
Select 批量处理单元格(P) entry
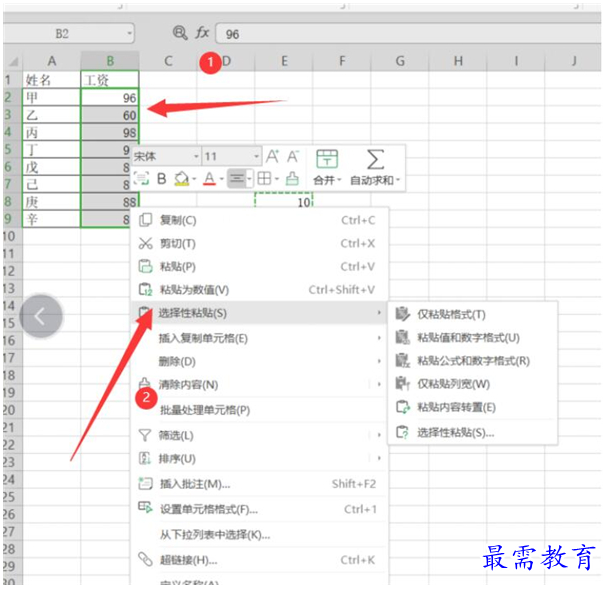259,410
